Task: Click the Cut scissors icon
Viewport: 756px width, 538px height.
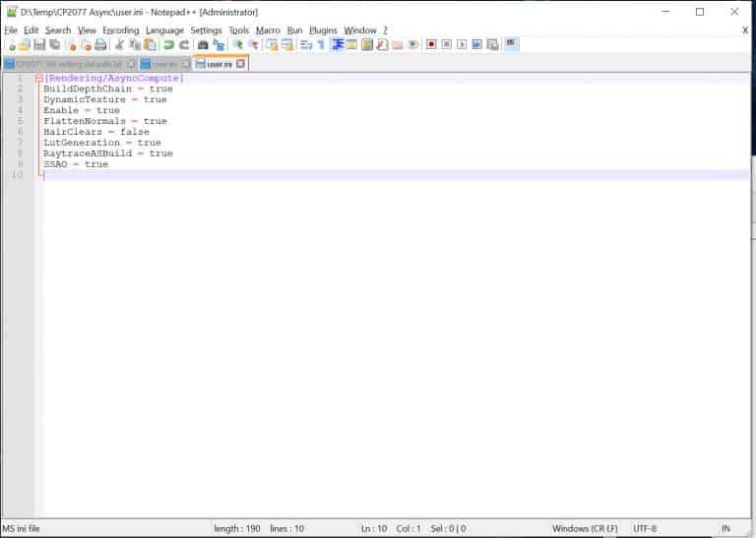Action: point(119,45)
